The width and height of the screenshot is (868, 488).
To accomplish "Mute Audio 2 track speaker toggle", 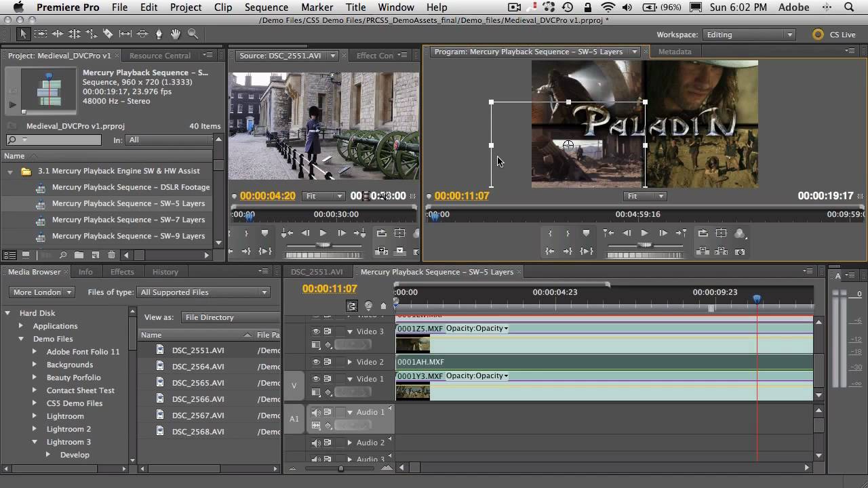I will pos(316,443).
